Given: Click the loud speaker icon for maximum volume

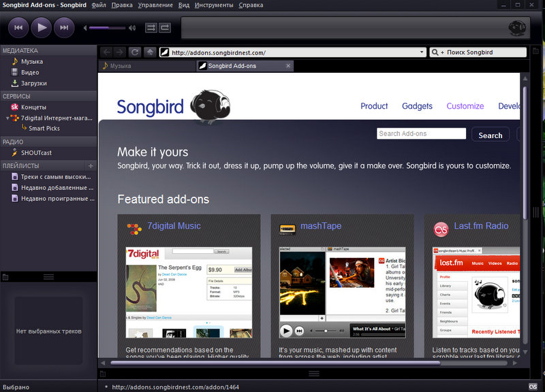Looking at the screenshot, I should pyautogui.click(x=132, y=28).
